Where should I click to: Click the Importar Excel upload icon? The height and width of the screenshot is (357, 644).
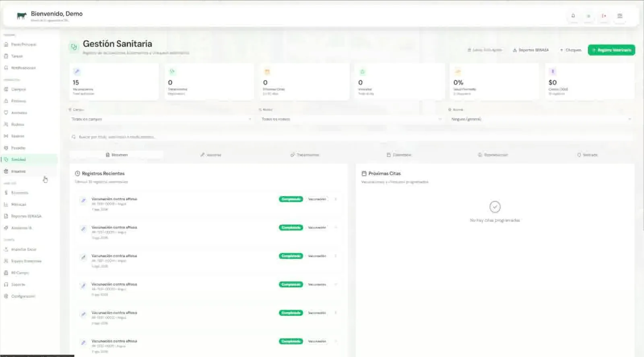(6, 249)
